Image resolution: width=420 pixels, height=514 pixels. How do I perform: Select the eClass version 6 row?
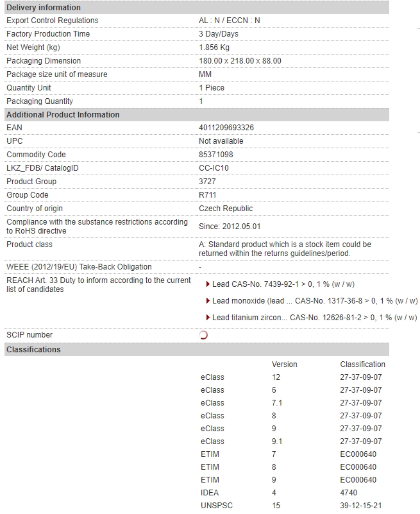(x=291, y=390)
